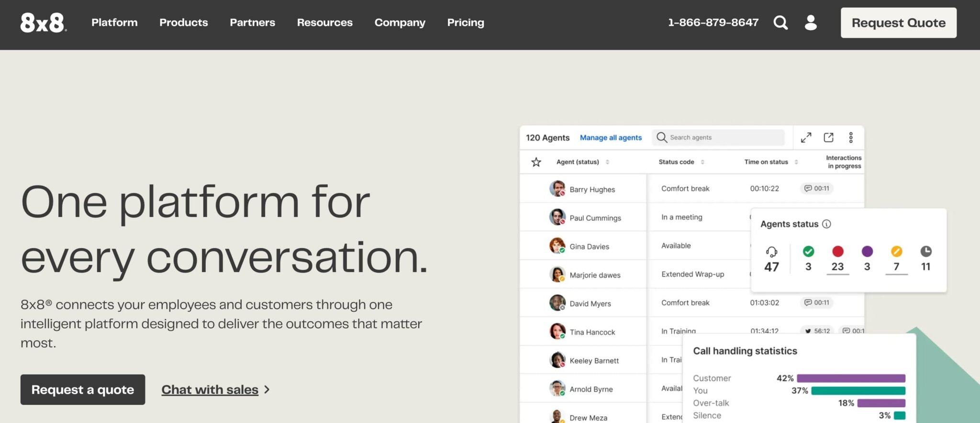Open the three-dot more options menu
The image size is (980, 423).
coord(851,137)
